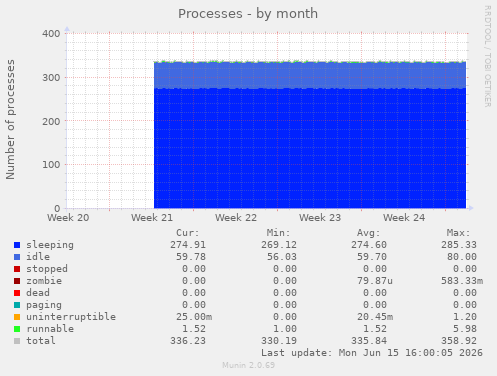Click the 'stopped' legend label
This screenshot has width=497, height=376.
[x=47, y=269]
